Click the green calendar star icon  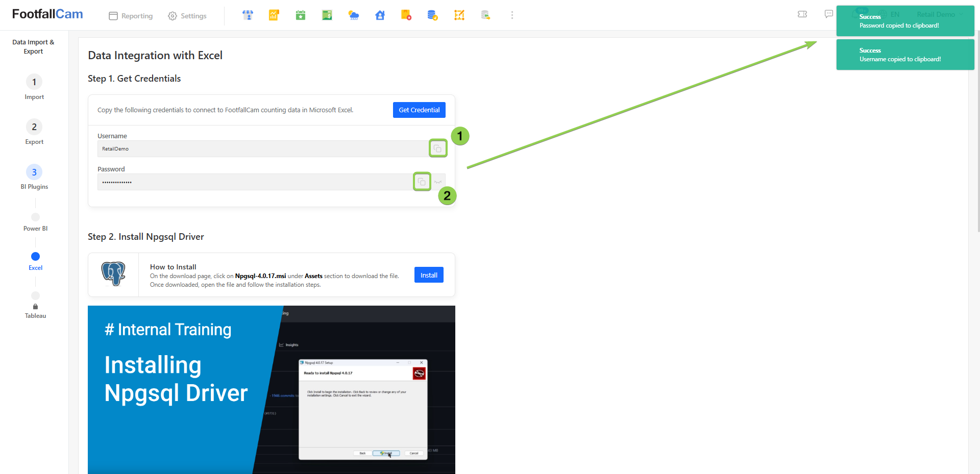coord(301,15)
